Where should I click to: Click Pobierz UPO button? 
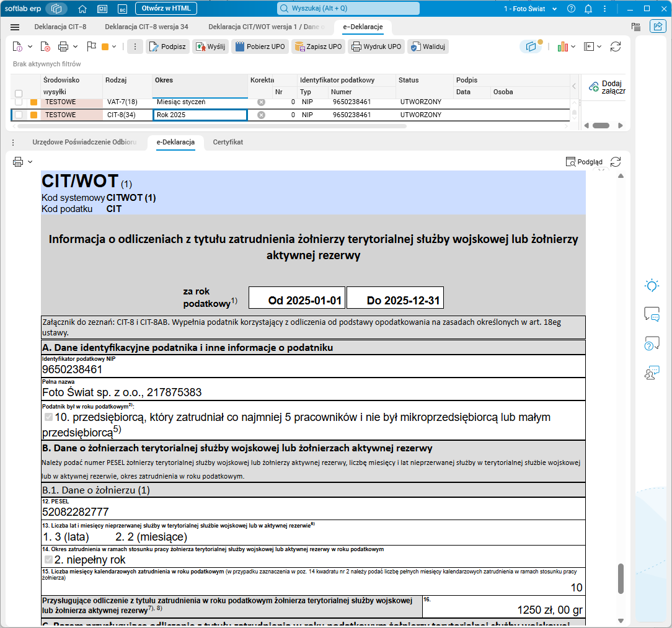(260, 46)
